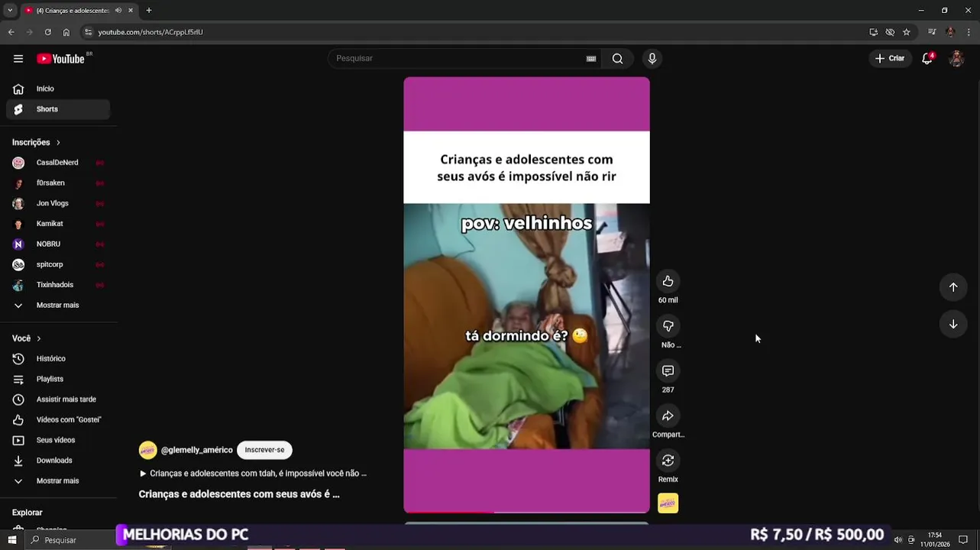
Task: Open the taskbar clock showing 17:54
Action: [934, 540]
